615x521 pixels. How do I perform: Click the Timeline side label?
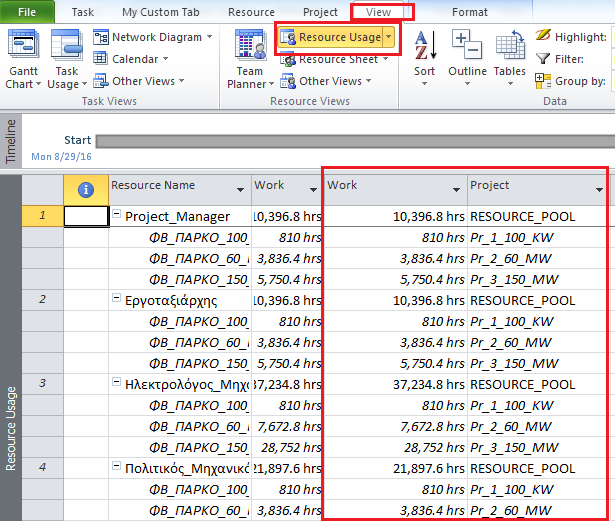coord(11,141)
